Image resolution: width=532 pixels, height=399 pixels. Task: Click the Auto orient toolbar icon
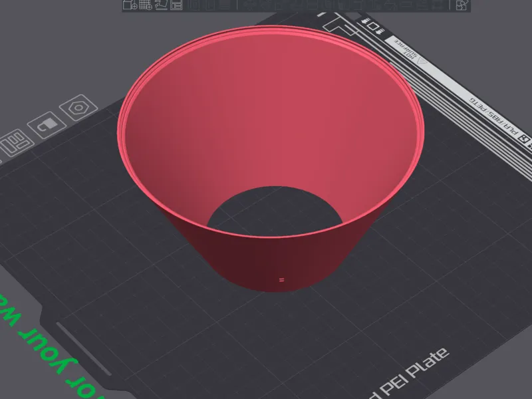click(161, 5)
